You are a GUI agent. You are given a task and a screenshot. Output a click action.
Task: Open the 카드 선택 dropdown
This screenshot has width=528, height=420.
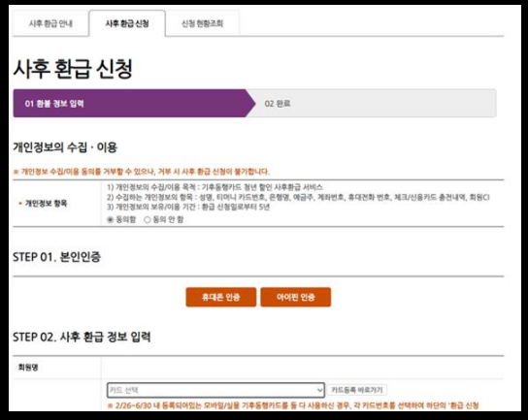tap(215, 390)
